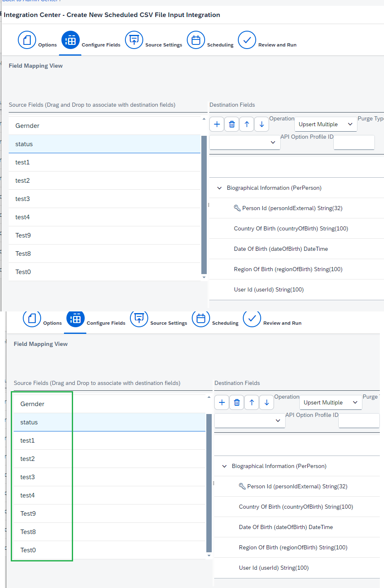
Task: Select the Test9 source field in the upper list
Action: coord(105,235)
